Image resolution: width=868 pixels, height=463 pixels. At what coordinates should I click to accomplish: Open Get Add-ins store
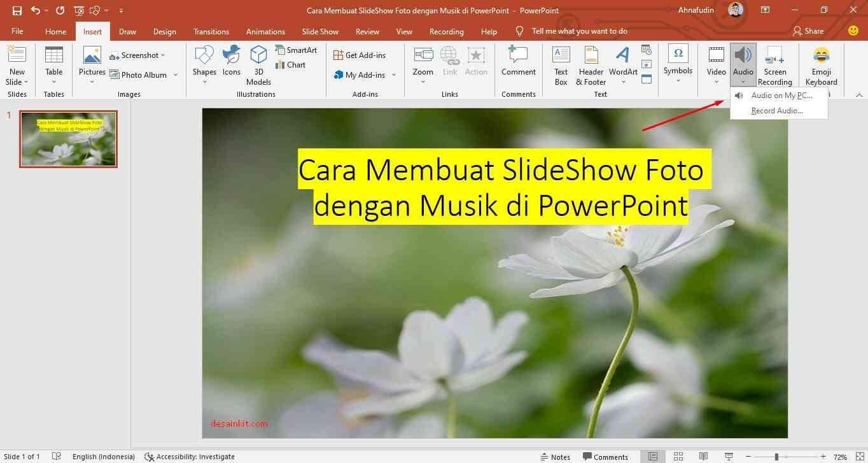click(360, 55)
